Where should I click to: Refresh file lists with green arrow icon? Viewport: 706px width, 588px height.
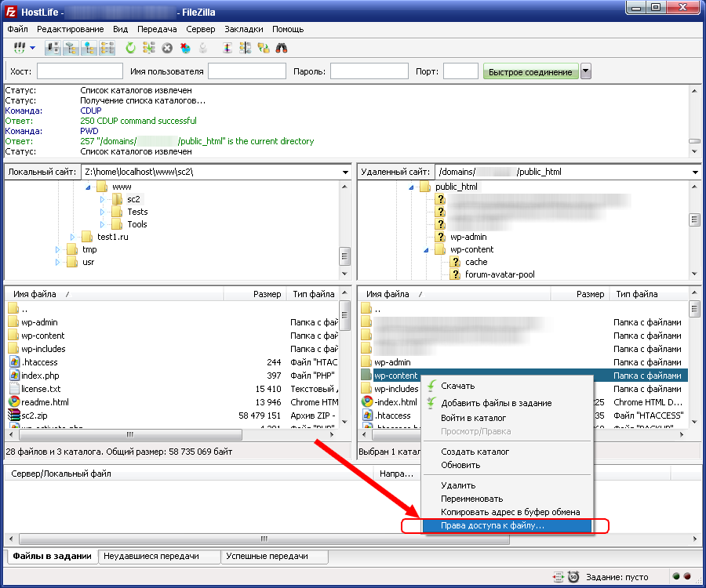pyautogui.click(x=130, y=48)
